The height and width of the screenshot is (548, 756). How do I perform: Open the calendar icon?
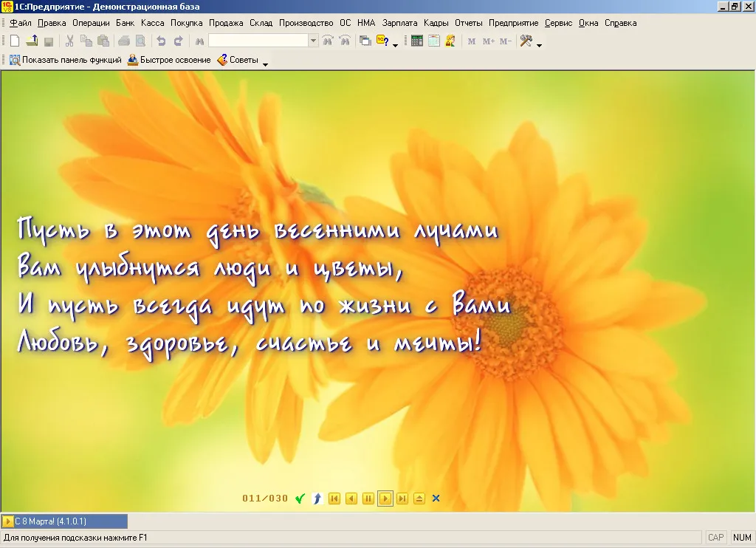[434, 41]
